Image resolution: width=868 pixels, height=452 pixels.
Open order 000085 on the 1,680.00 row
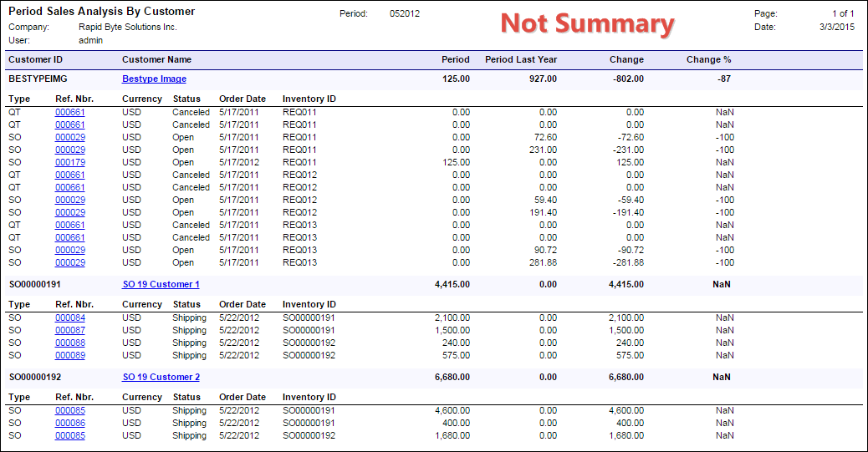point(69,436)
